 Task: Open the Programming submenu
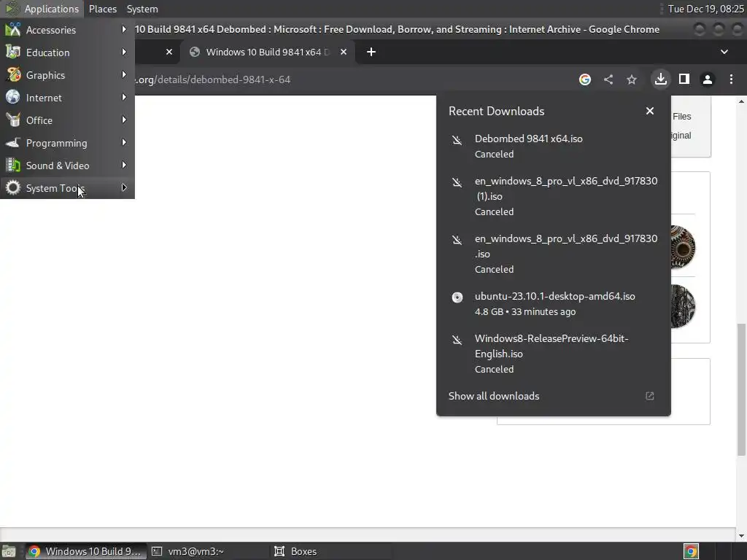pos(67,143)
